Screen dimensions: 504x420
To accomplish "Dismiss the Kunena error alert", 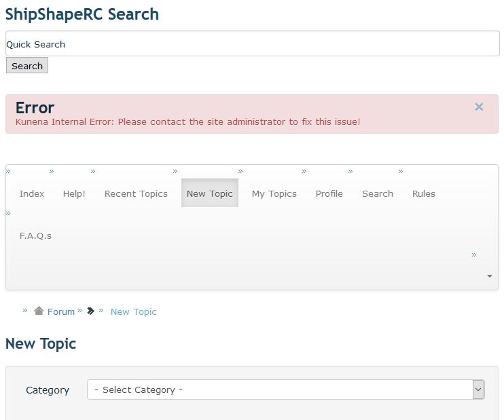I will (x=479, y=107).
